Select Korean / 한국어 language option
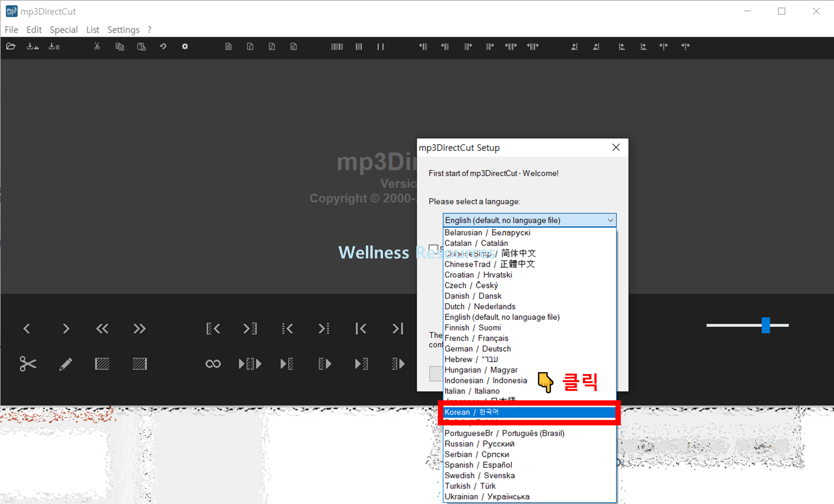 tap(529, 412)
